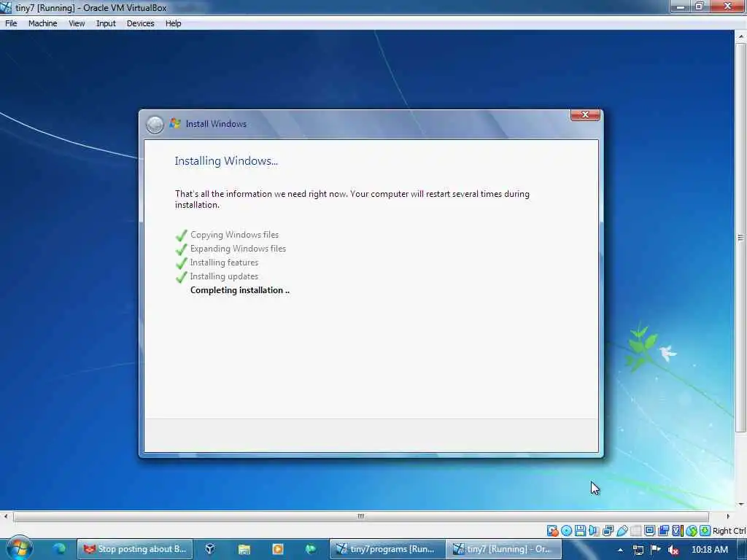Open the Devices menu
Image resolution: width=747 pixels, height=560 pixels.
click(140, 23)
